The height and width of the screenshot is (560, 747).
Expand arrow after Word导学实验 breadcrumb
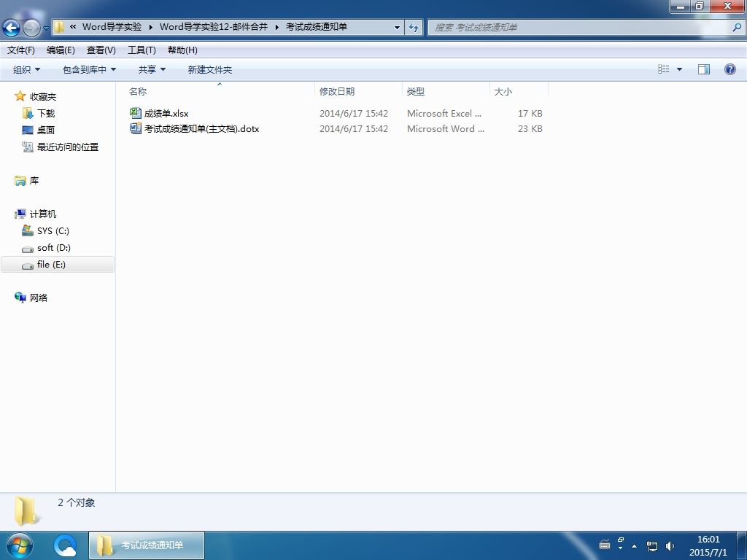click(150, 27)
